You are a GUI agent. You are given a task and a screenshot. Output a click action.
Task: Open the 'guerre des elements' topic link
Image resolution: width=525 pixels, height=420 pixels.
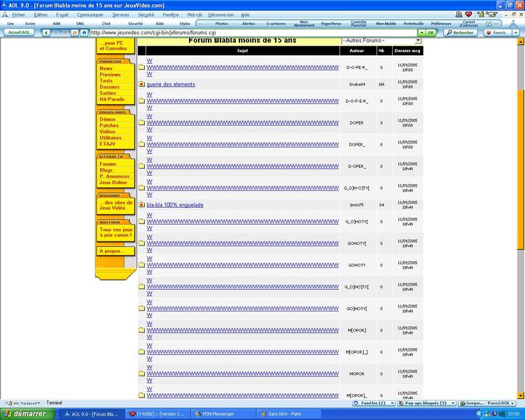tap(171, 84)
